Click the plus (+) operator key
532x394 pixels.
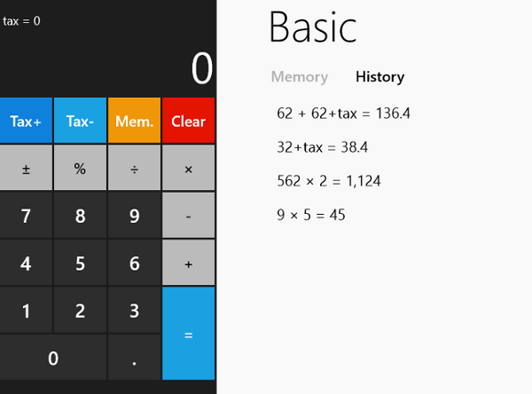pyautogui.click(x=188, y=263)
